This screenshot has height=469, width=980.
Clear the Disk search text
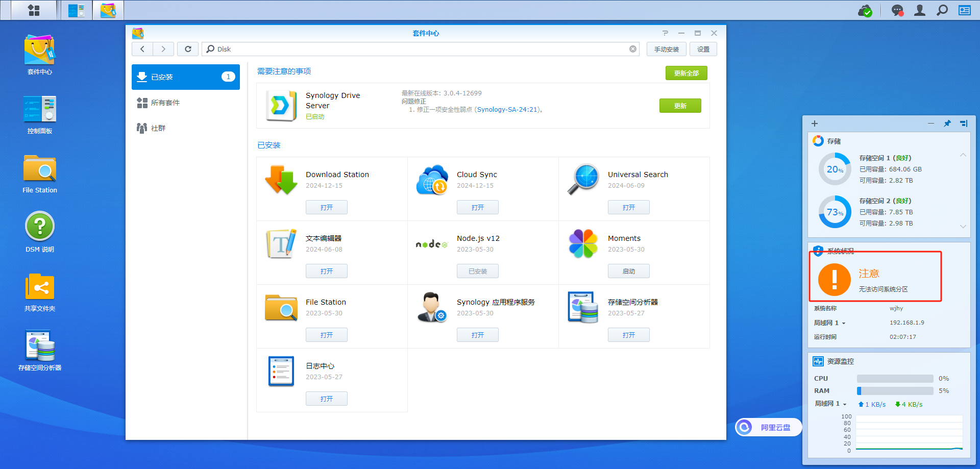(633, 49)
